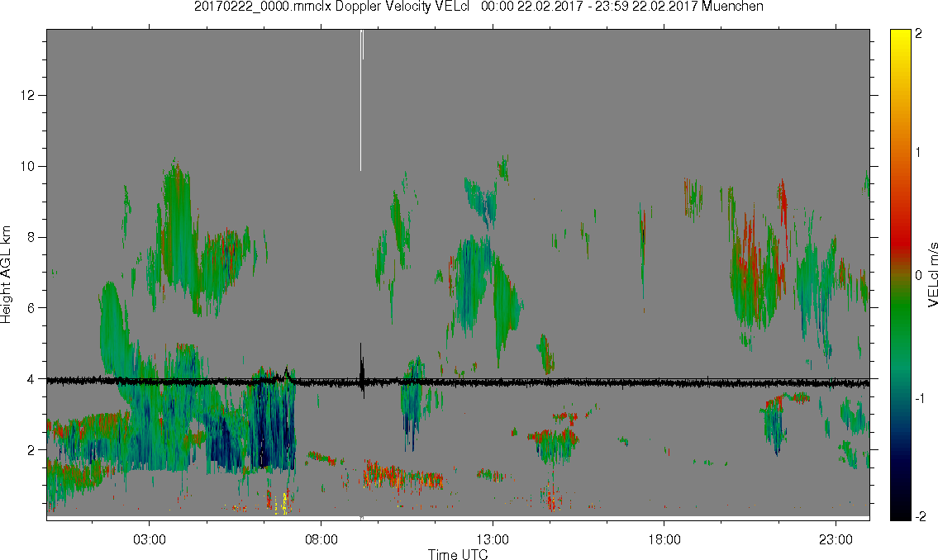Click the height label '6'
Viewport: 938px width, 560px height.
tap(31, 308)
